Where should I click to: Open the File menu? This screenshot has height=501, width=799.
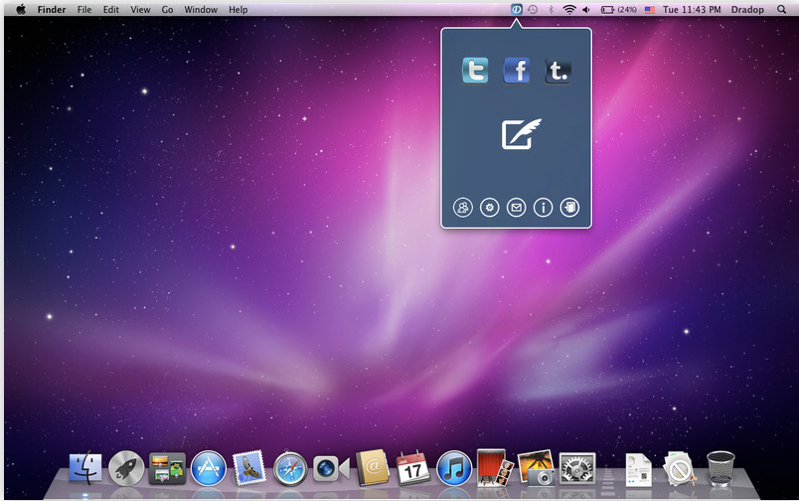[84, 9]
